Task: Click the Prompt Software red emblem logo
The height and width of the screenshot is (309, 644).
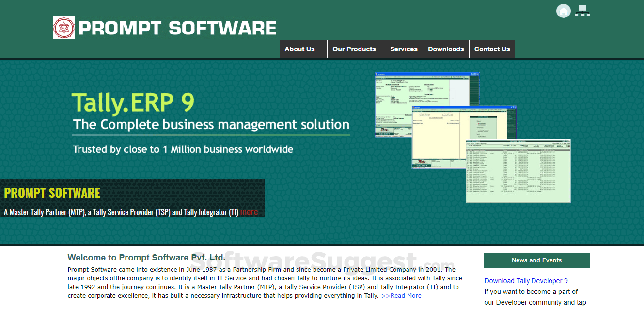Action: point(64,28)
